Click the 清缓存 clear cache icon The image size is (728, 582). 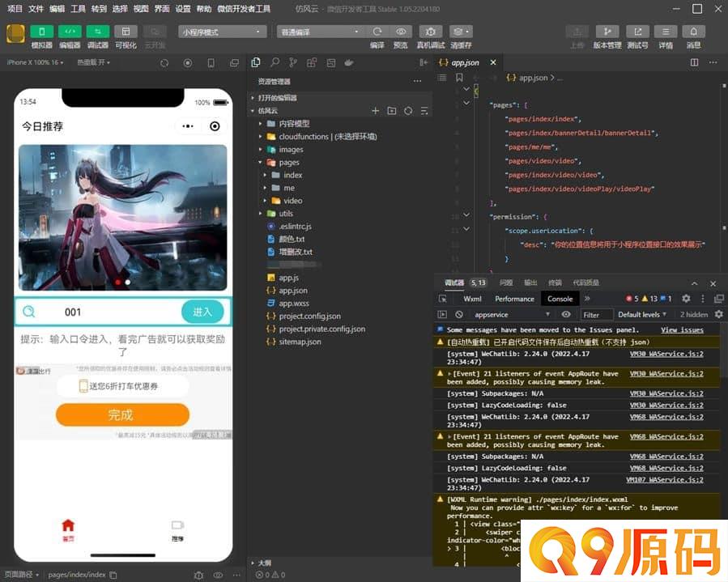click(461, 32)
